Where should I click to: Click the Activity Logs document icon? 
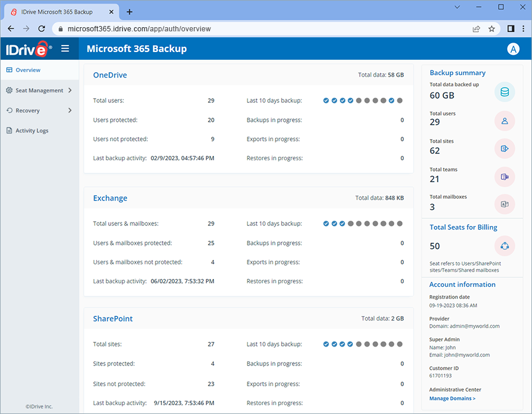pyautogui.click(x=9, y=130)
